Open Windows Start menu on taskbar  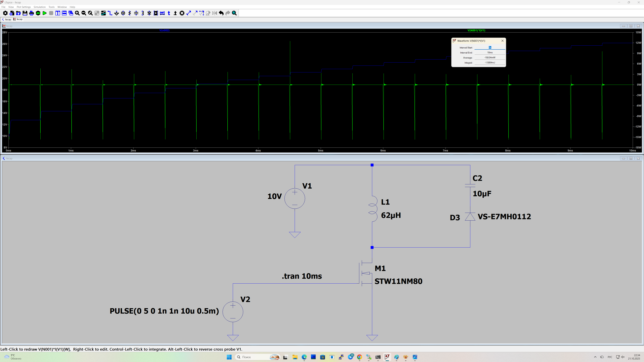tap(229, 357)
